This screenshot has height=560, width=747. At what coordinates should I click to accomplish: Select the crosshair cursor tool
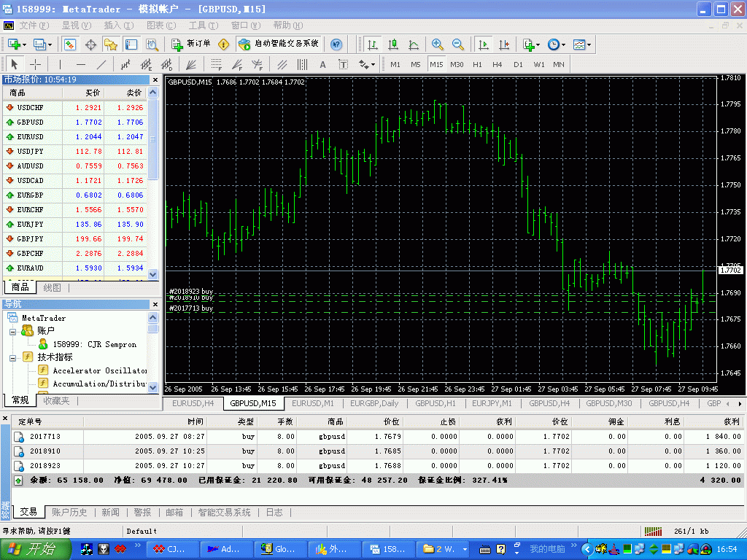(x=35, y=64)
